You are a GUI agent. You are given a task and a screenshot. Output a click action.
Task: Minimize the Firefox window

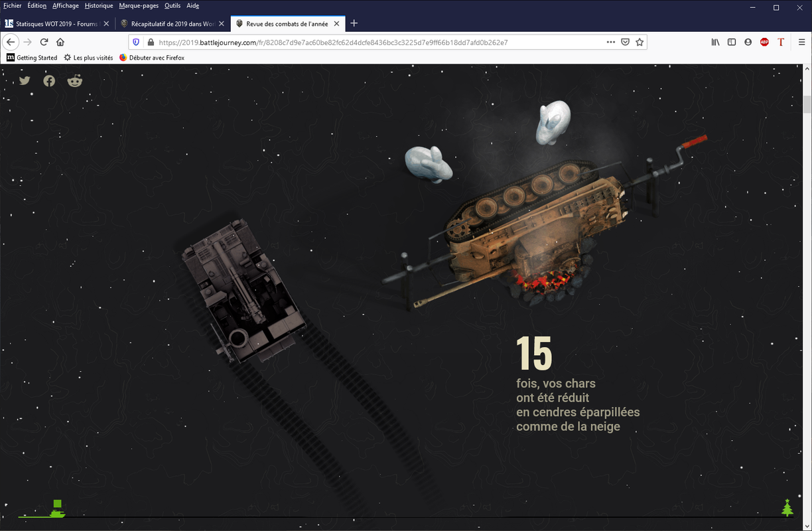(x=753, y=7)
